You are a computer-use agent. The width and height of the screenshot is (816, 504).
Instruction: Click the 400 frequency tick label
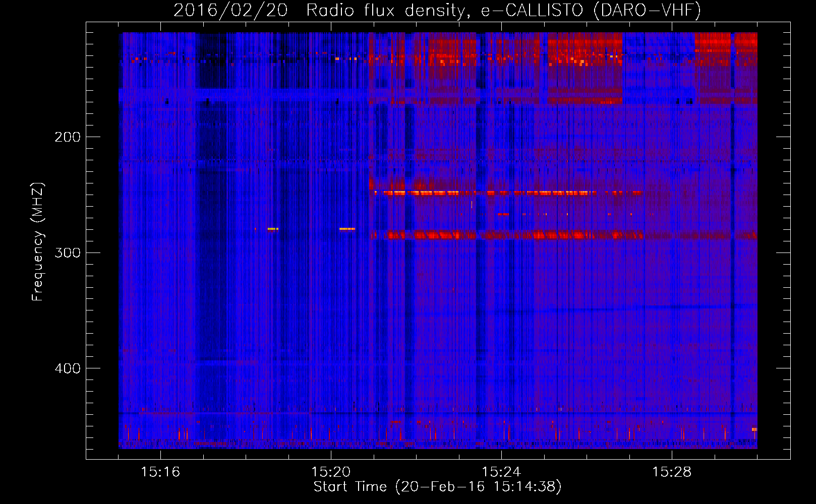(68, 368)
